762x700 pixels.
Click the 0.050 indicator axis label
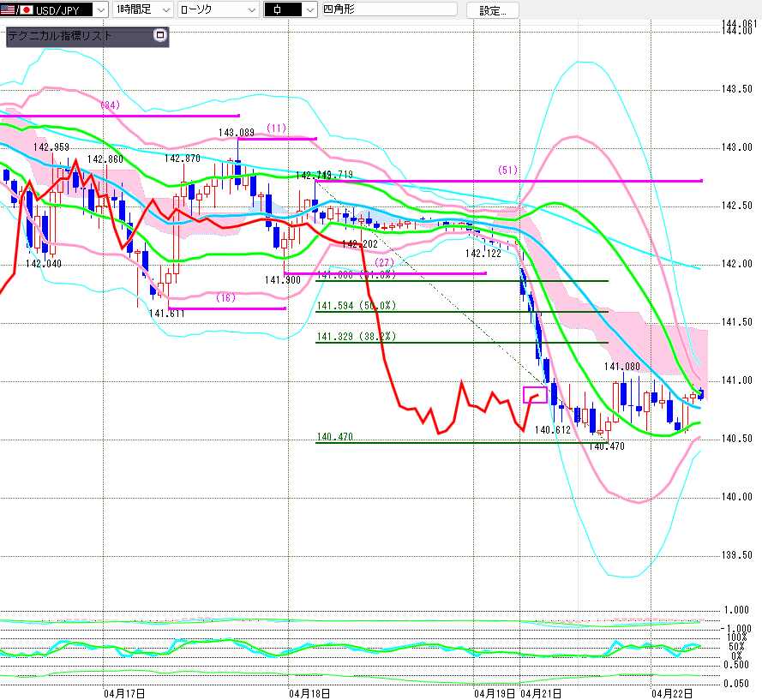[x=736, y=684]
